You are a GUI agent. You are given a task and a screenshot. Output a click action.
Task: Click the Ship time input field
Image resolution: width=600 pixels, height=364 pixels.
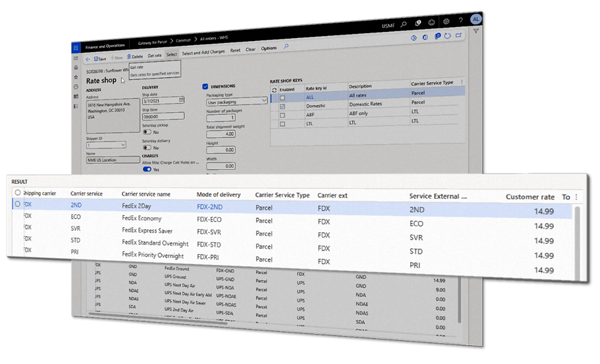(x=163, y=116)
